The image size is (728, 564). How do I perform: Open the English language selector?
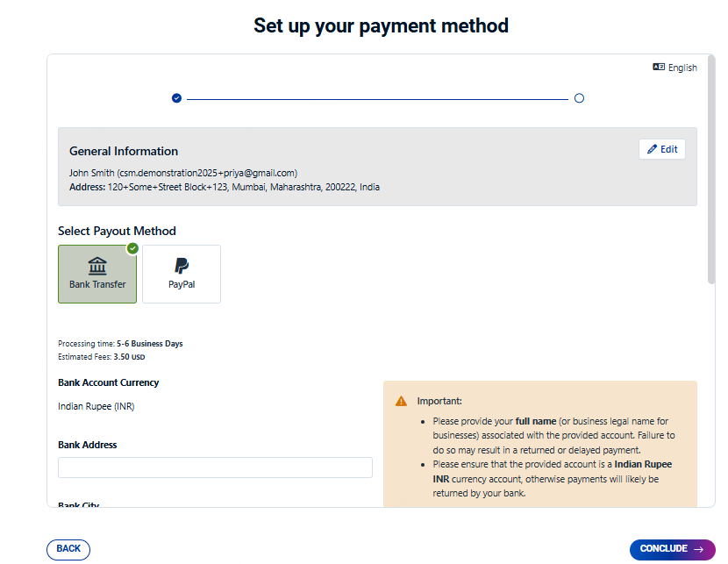point(682,68)
